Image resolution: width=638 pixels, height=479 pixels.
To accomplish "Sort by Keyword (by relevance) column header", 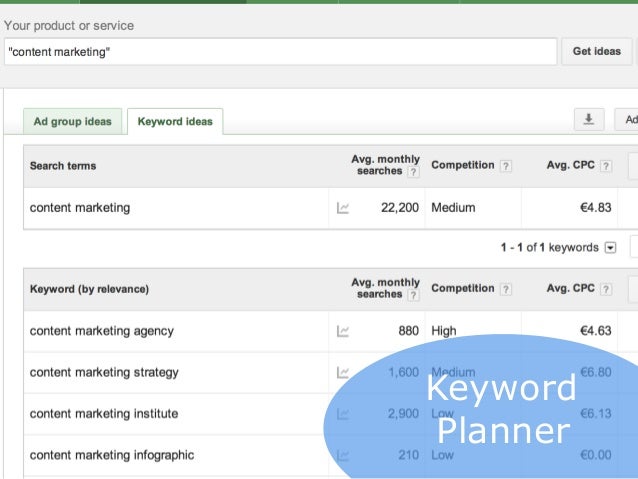I will tap(89, 289).
